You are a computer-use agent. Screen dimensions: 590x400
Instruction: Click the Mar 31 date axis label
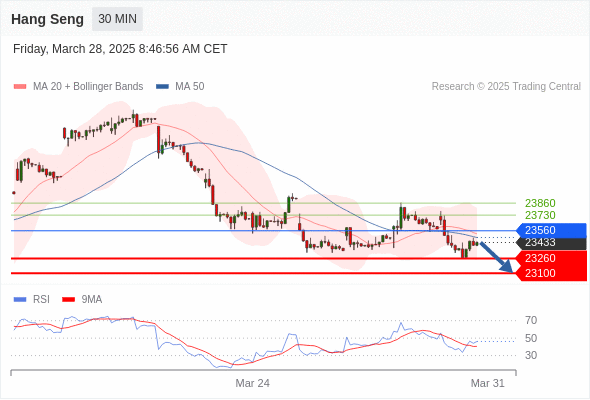tap(488, 383)
